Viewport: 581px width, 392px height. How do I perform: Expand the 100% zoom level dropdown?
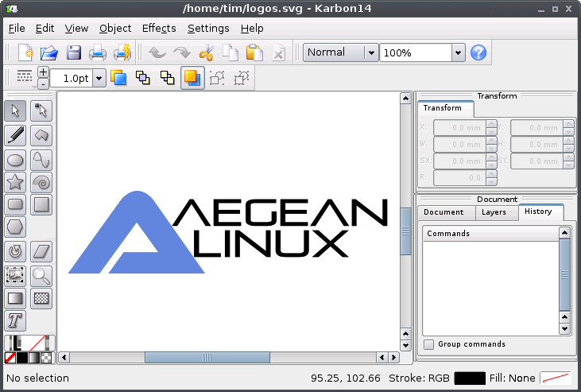click(458, 52)
